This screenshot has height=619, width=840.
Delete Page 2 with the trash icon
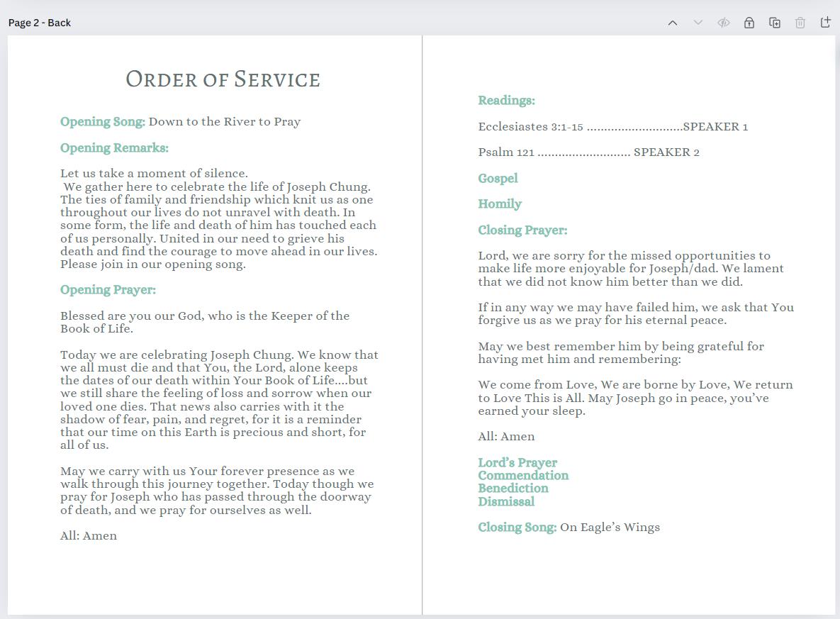coord(800,22)
